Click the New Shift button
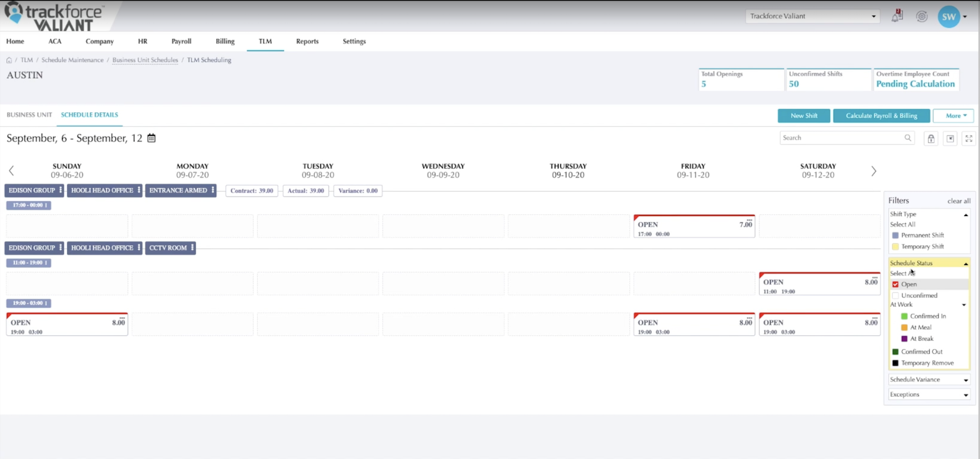The image size is (980, 459). coord(803,116)
